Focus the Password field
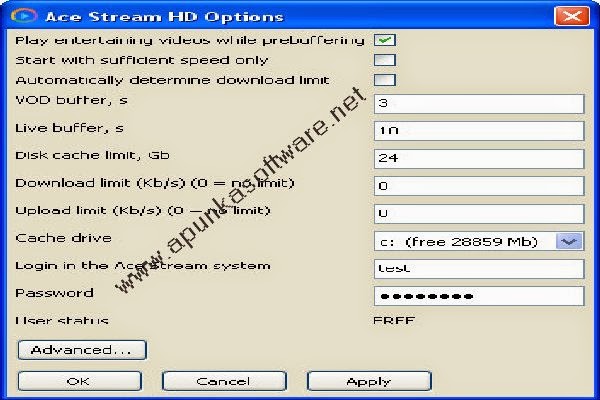Viewport: 600px width, 400px height. (479, 296)
